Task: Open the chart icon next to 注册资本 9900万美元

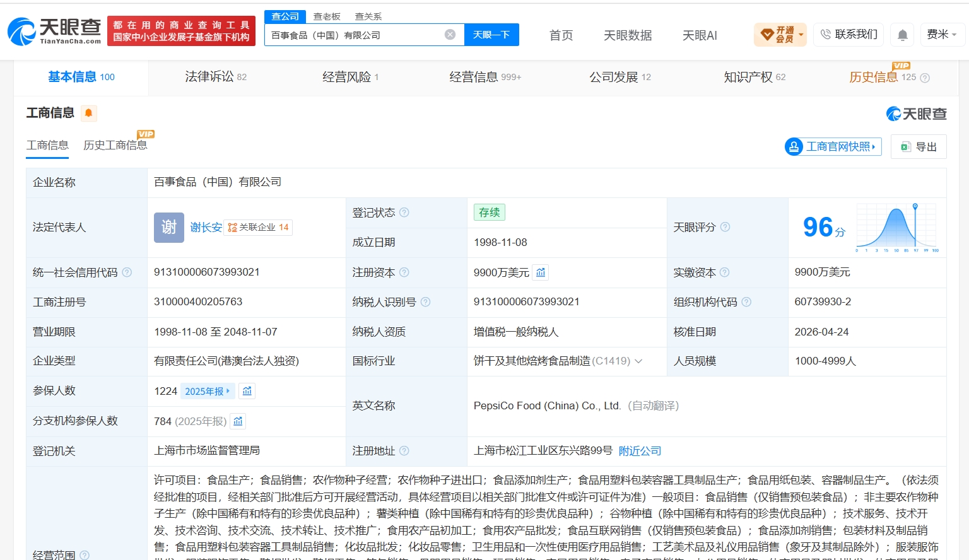Action: click(541, 272)
